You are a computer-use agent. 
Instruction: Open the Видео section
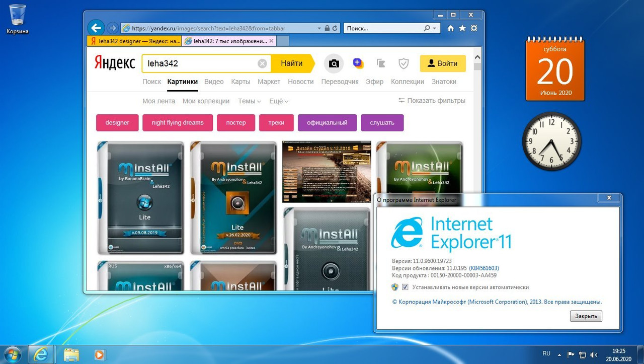[x=214, y=82]
